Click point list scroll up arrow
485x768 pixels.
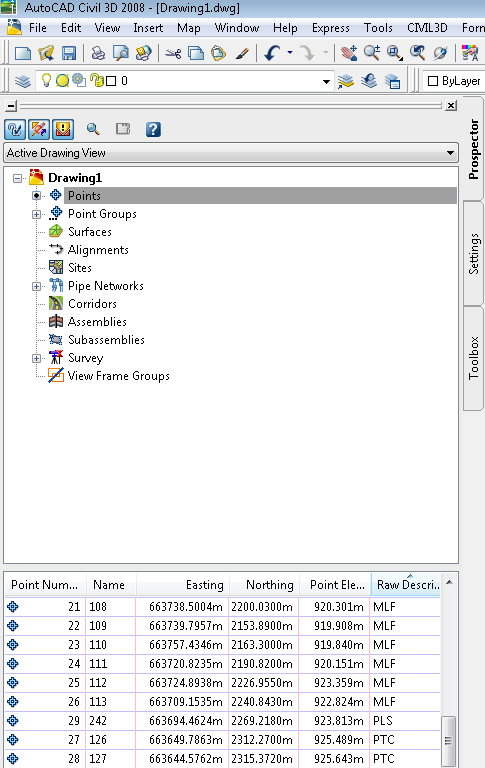click(449, 582)
